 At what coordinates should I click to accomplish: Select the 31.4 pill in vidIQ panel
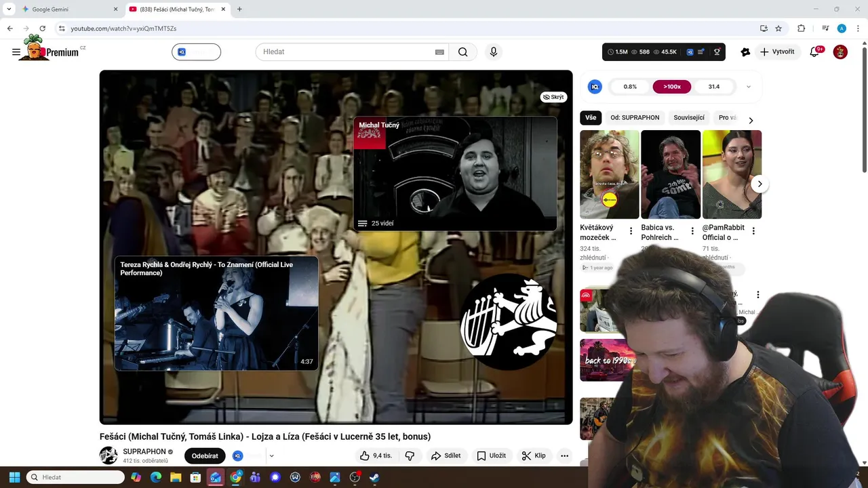[714, 87]
